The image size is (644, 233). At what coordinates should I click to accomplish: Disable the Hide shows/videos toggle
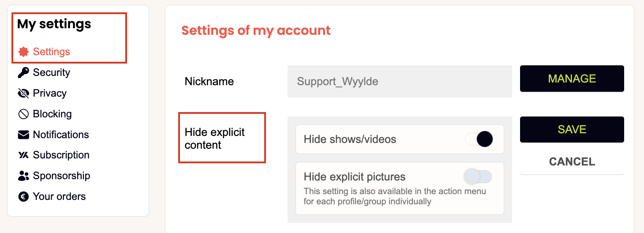(x=479, y=139)
